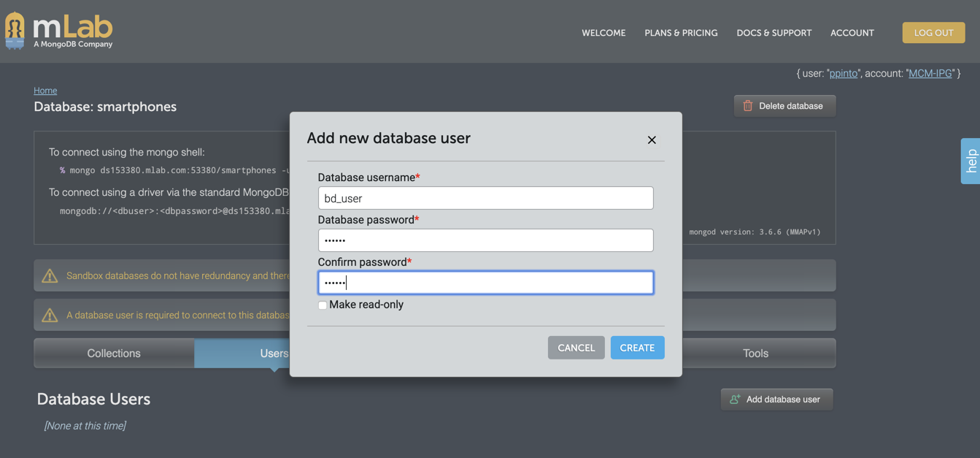
Task: Open the ppinto user profile link
Action: [x=843, y=73]
